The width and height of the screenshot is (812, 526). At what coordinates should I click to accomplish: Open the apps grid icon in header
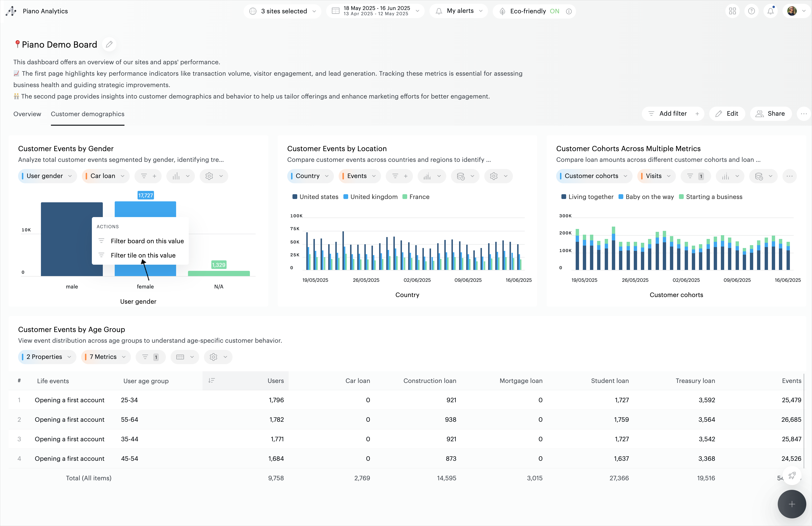click(x=732, y=11)
